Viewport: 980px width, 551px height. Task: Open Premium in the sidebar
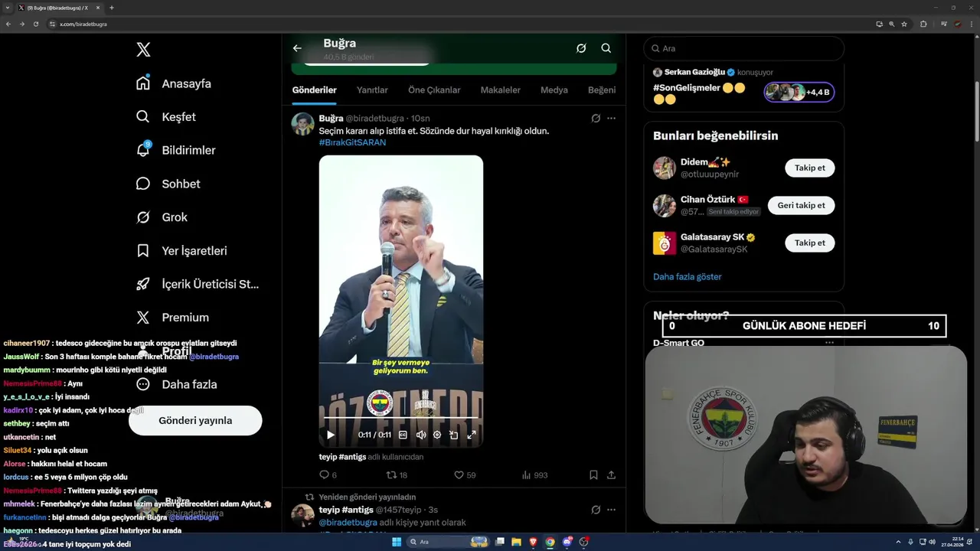(172, 318)
